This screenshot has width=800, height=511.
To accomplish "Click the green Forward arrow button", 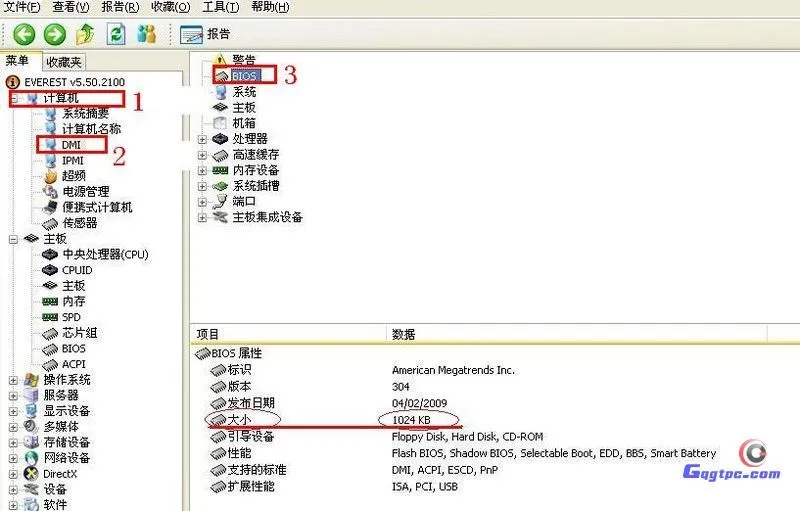I will [55, 35].
